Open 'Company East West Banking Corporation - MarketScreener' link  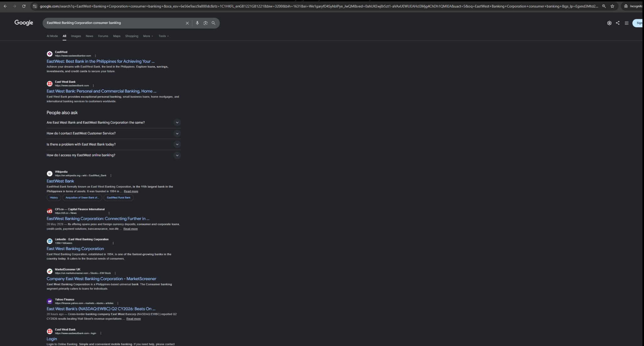[x=101, y=279]
